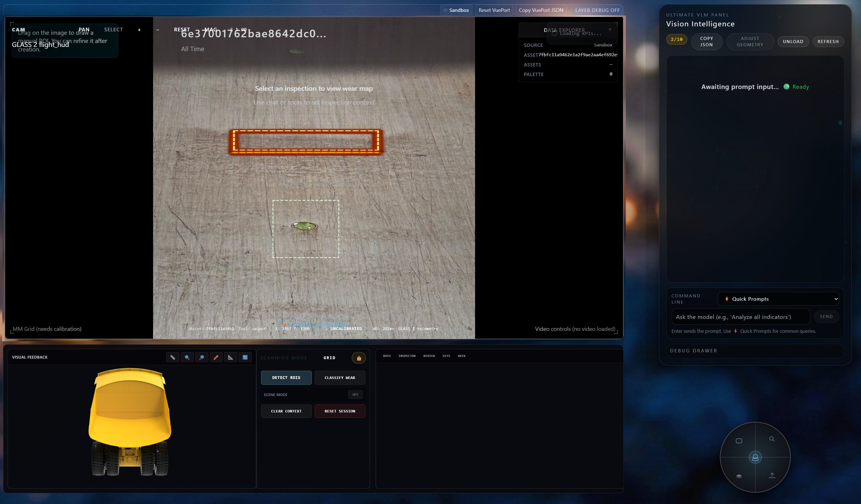Choose the pencil annotation tool
Screen dimensions: 861x504
pyautogui.click(x=216, y=357)
